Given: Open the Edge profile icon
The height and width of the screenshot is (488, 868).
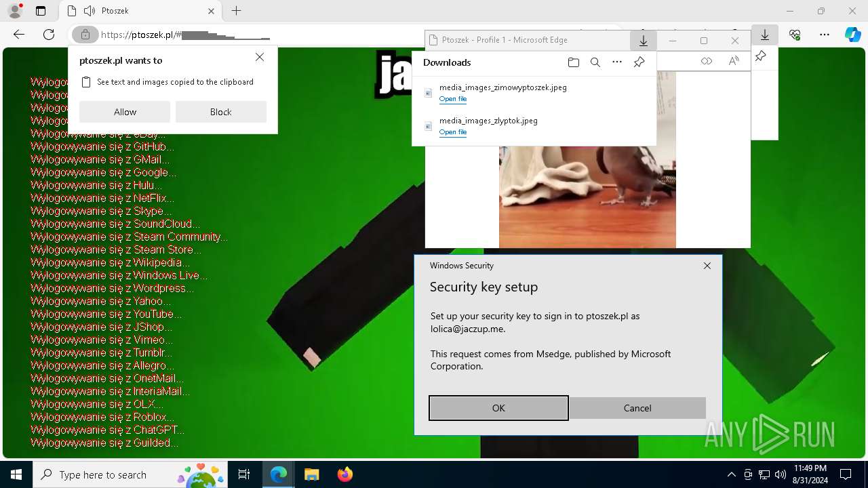Looking at the screenshot, I should point(14,11).
